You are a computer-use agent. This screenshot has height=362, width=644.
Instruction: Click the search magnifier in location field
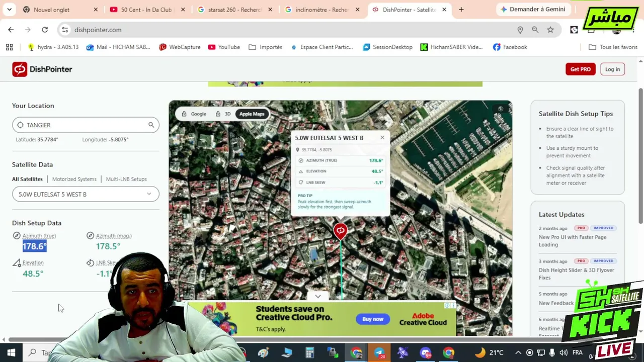point(151,125)
